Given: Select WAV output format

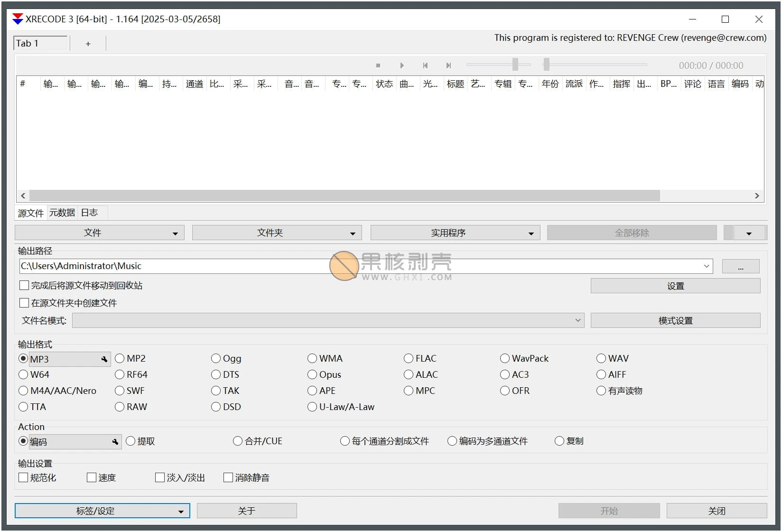Looking at the screenshot, I should 612,358.
